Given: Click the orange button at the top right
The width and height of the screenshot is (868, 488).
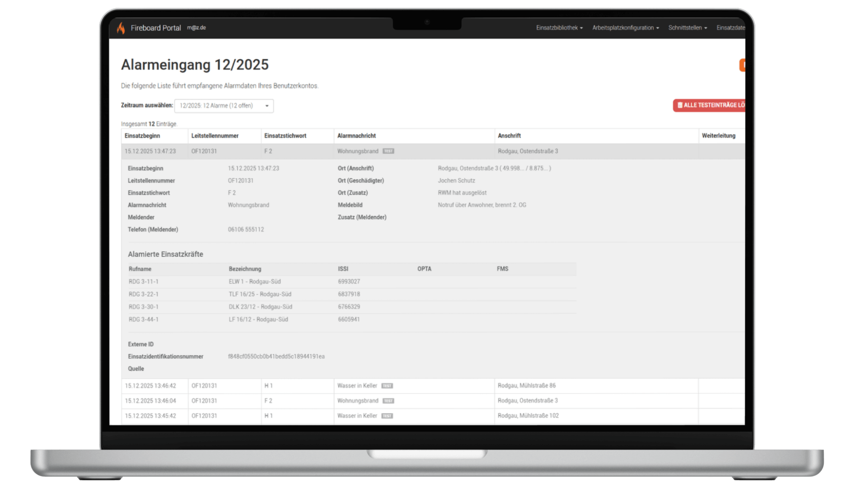Looking at the screenshot, I should coord(743,65).
